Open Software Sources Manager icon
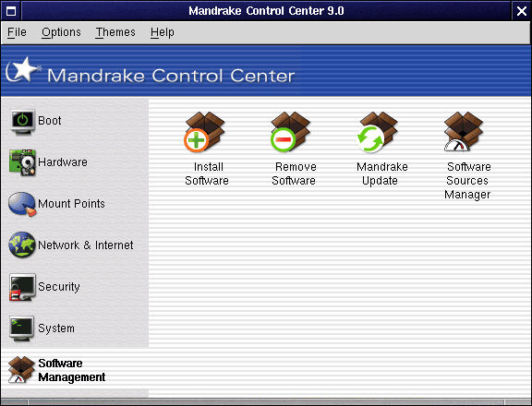Screen dimensions: 532x406 464,132
